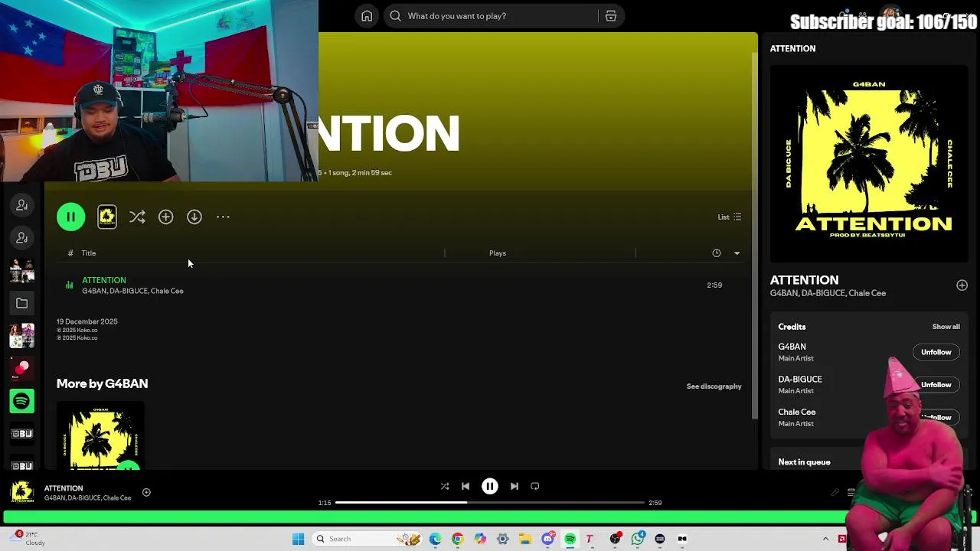
Task: Open the folder item in the library sidebar
Action: coord(22,304)
